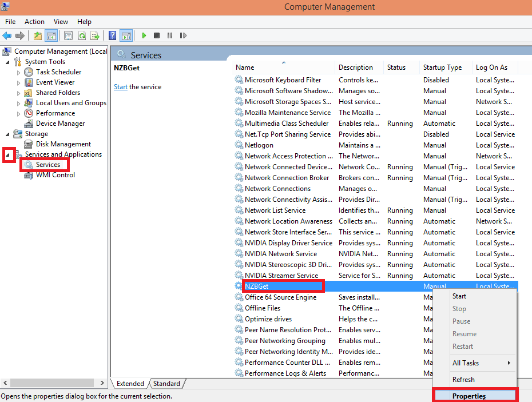Click the Up One Level folder icon
Viewport: 532px width, 402px height.
click(x=38, y=35)
